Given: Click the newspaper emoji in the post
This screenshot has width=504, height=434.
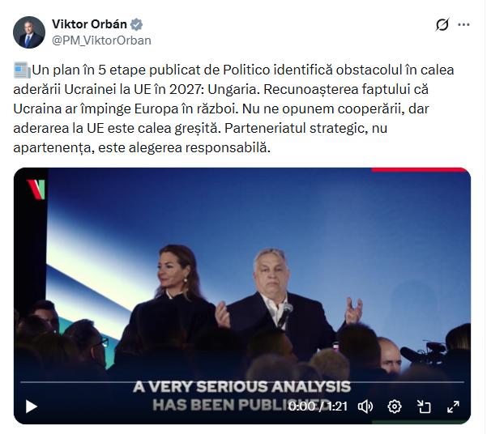Looking at the screenshot, I should pos(22,70).
